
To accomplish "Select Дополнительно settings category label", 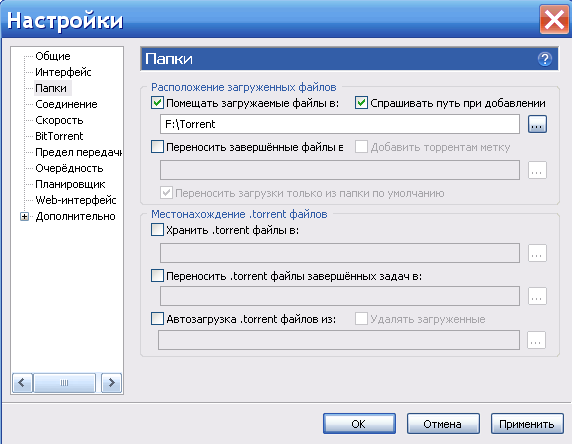I will [x=76, y=216].
